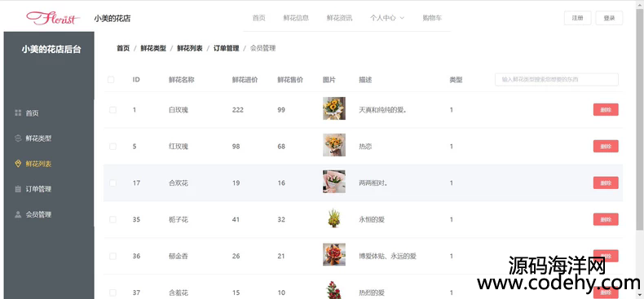Click the 首页 grid icon in sidebar
644x299 pixels.
(x=18, y=113)
